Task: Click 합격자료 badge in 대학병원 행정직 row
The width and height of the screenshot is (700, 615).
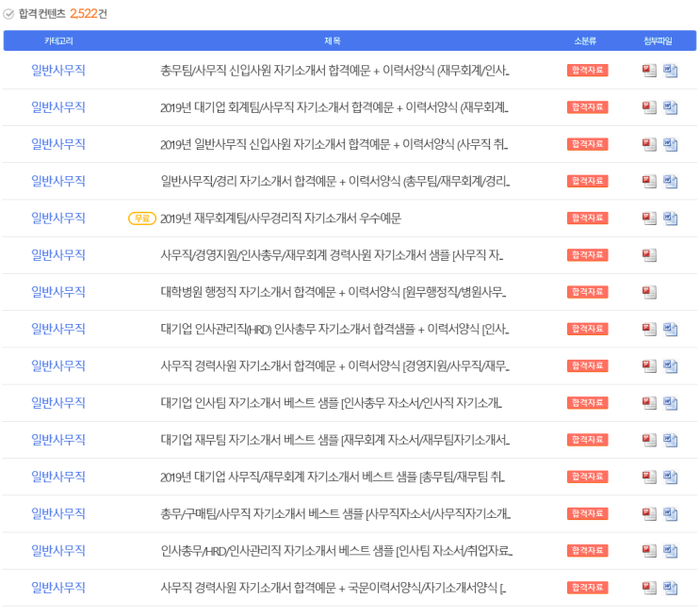Action: point(588,292)
